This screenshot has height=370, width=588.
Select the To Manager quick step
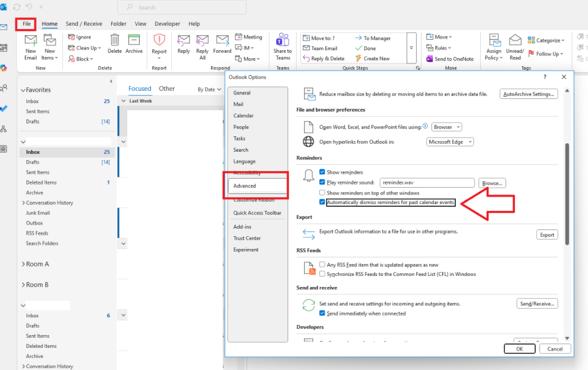373,38
